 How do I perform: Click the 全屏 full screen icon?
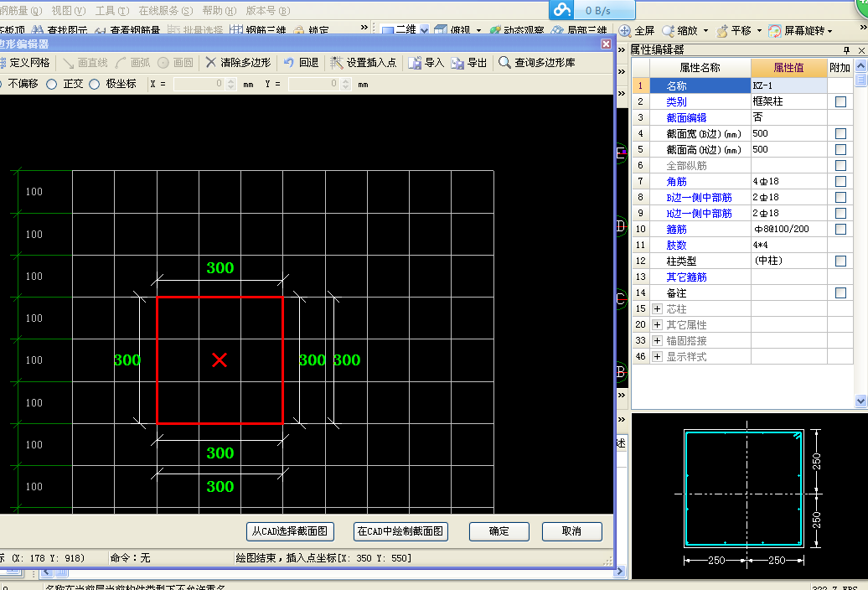[625, 30]
